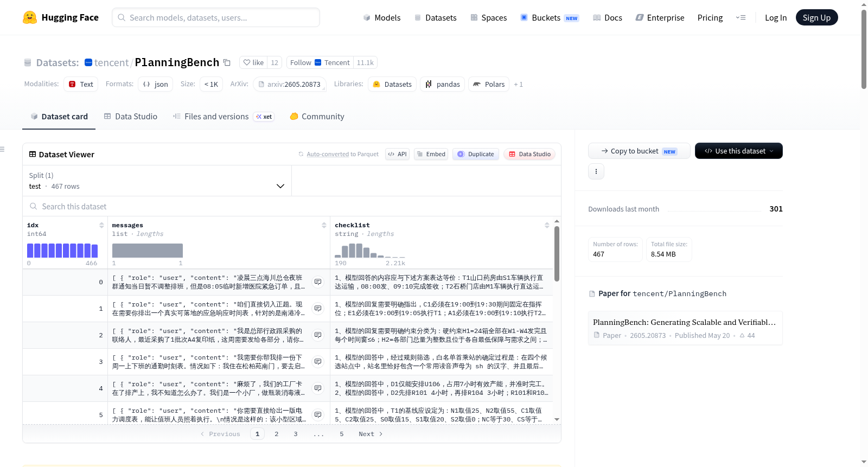Open messages preview icon for row 3
Screen dimensions: 868x467
318,362
